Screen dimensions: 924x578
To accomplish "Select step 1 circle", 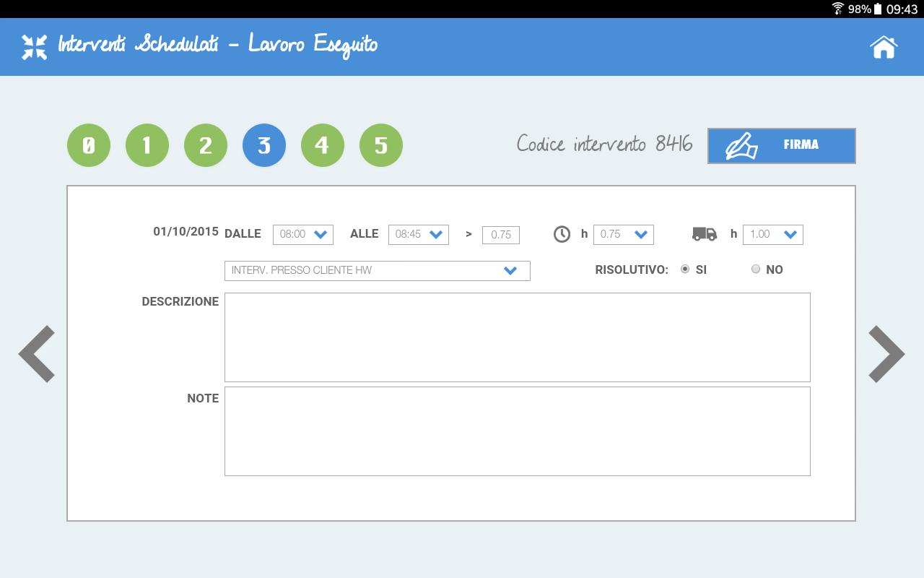I will pos(147,145).
